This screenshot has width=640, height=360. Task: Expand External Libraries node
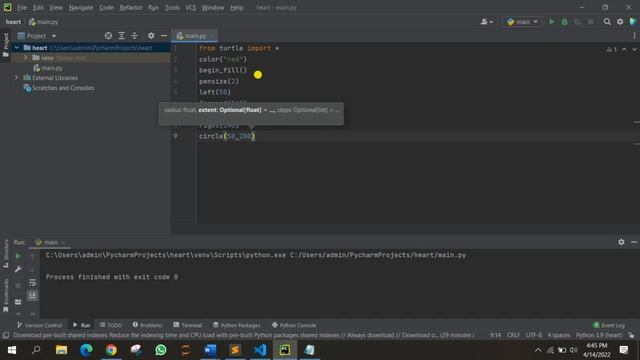click(16, 78)
